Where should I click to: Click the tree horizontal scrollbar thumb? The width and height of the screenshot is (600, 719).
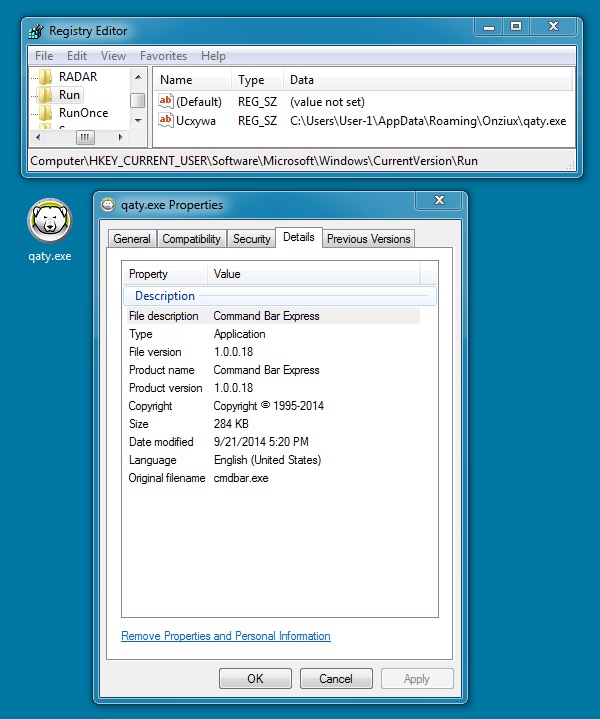click(85, 137)
